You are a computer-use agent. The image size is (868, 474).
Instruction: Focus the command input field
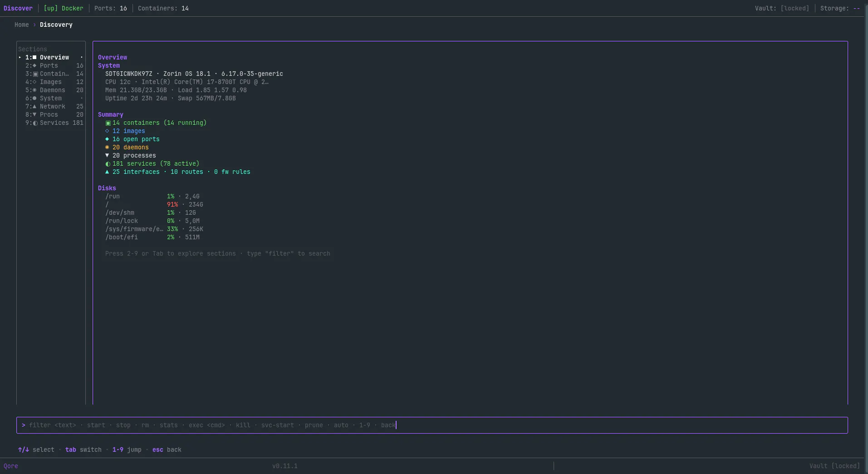[x=432, y=425]
